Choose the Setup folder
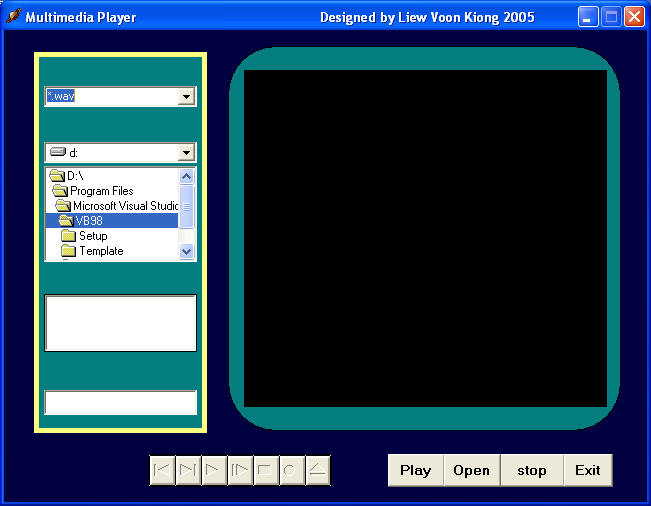The image size is (651, 506). tap(92, 236)
